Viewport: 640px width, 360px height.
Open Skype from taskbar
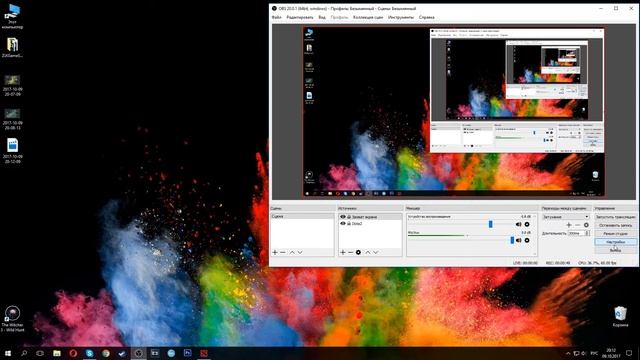[x=89, y=353]
